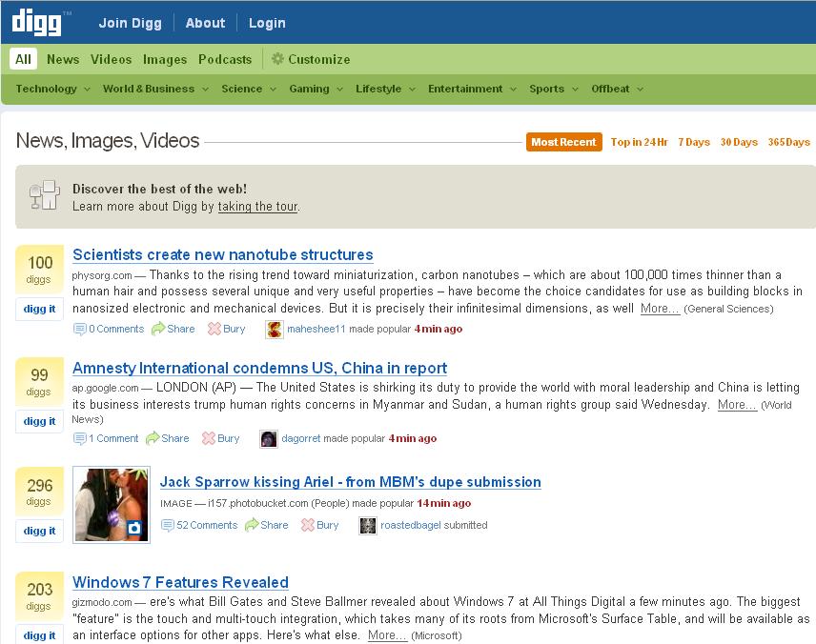
Task: Click Bury X icon on Amnesty story
Action: pyautogui.click(x=208, y=438)
